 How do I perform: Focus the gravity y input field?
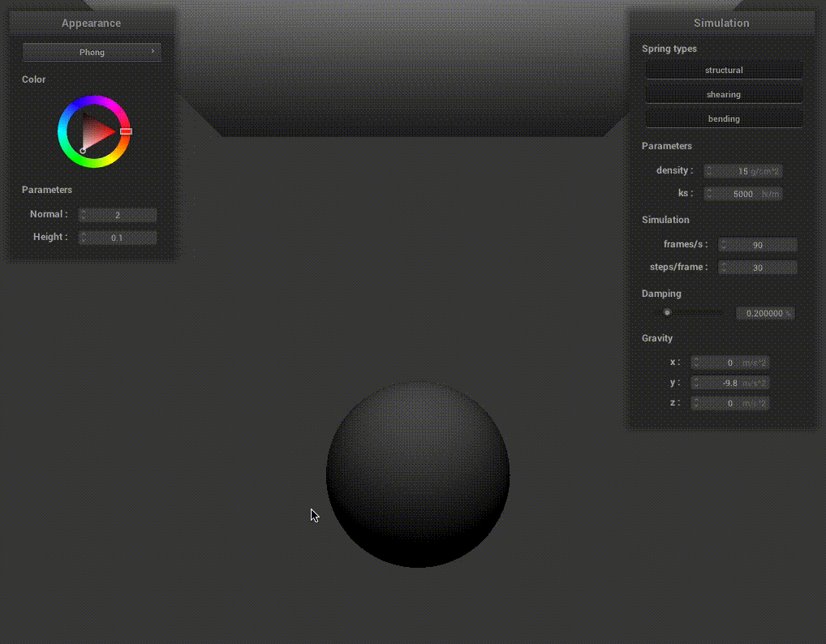tap(730, 383)
